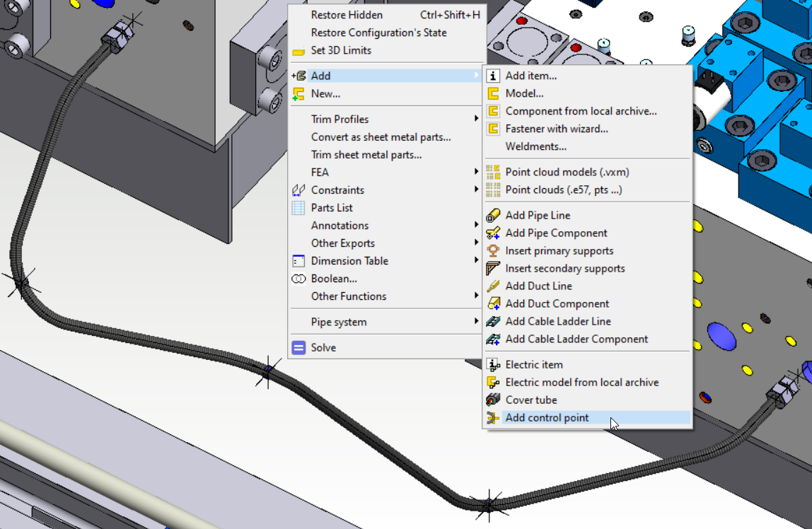Choose Restore Hidden from the menu
Viewport: 812px width, 529px height.
pyautogui.click(x=347, y=15)
